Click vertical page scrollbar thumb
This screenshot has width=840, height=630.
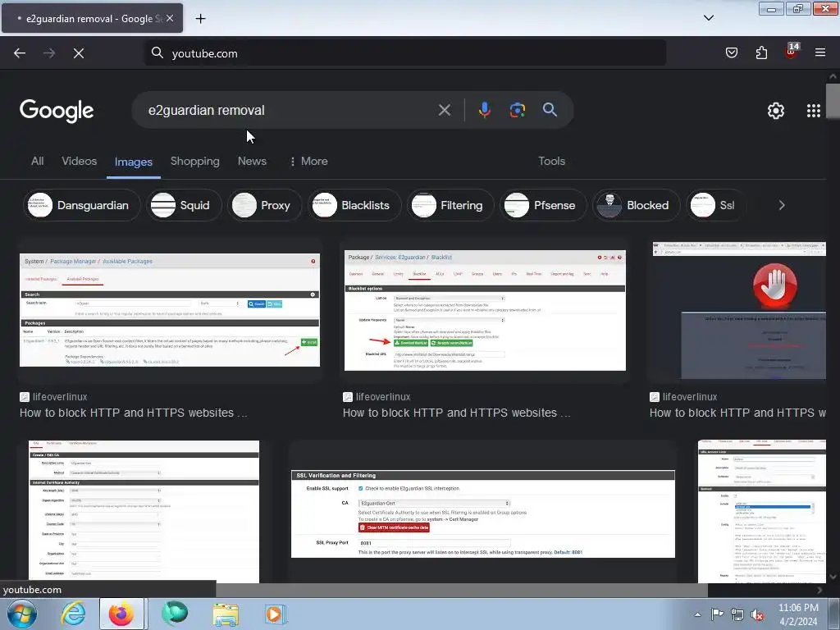pos(833,100)
